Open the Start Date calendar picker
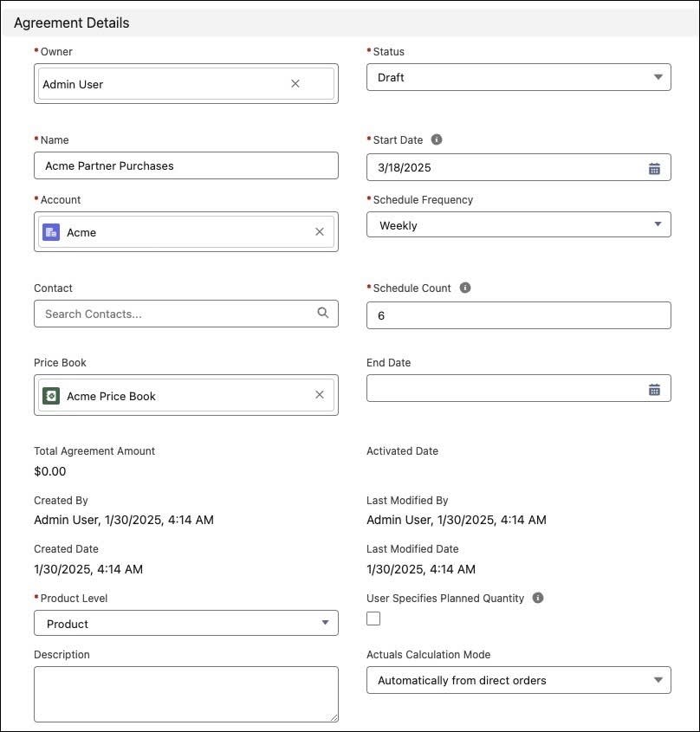 click(x=654, y=168)
